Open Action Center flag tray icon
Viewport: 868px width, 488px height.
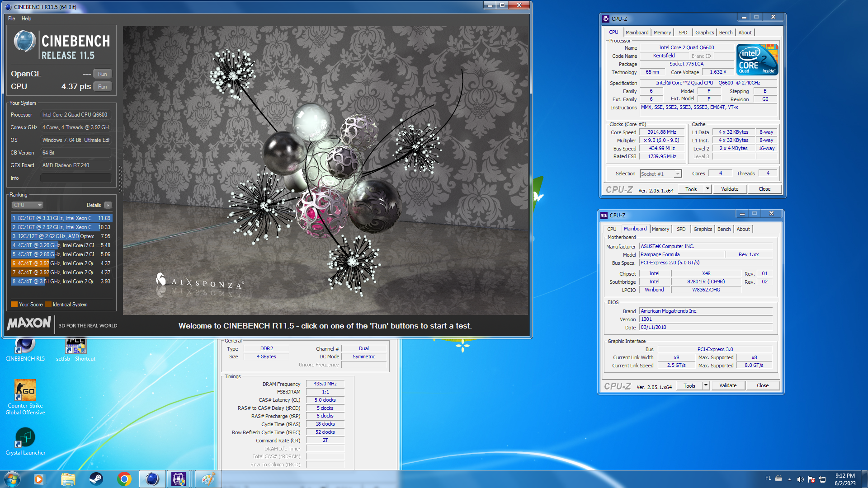coord(811,479)
